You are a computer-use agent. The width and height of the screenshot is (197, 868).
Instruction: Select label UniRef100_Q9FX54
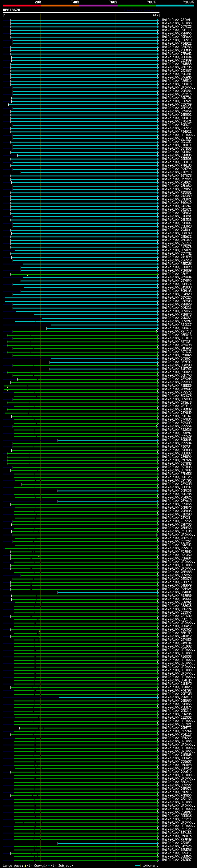pyautogui.click(x=176, y=91)
